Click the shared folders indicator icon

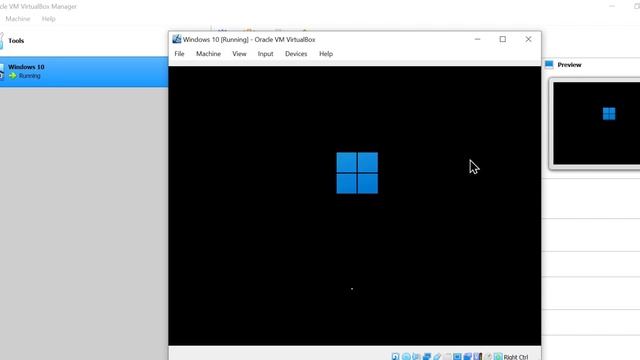pos(447,357)
